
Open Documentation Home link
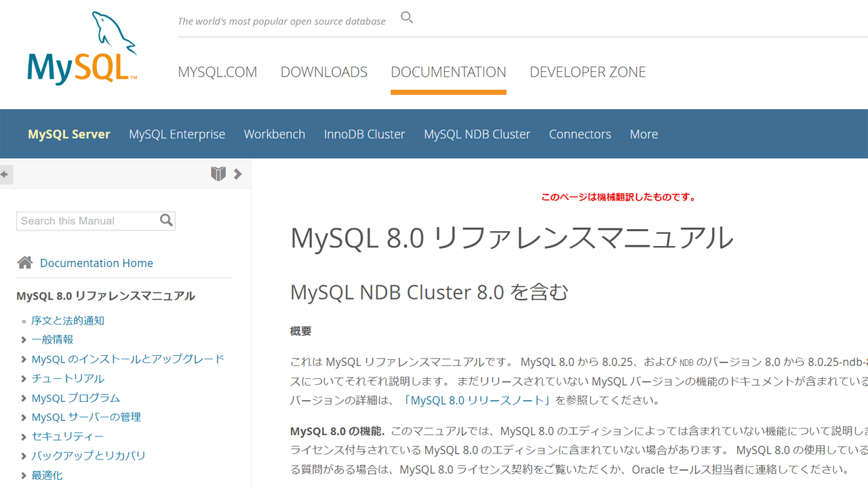[x=96, y=263]
